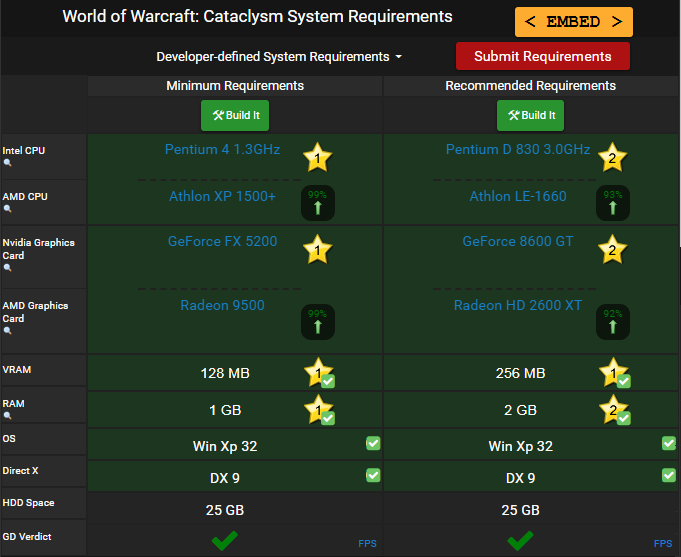
Task: Open the GeForce FX 5200 link
Action: pos(222,242)
